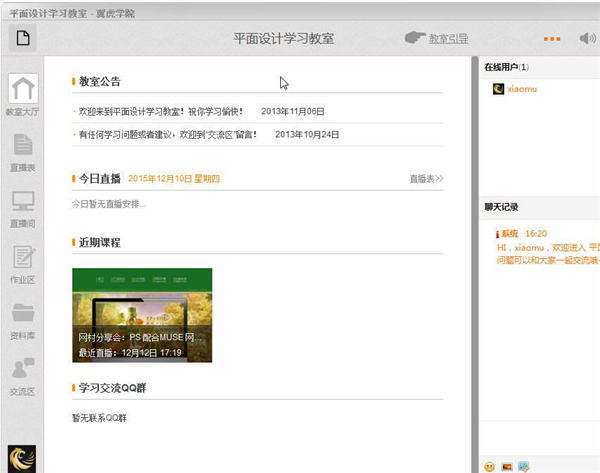The width and height of the screenshot is (600, 473).
Task: Click xiaomu's avatar in online users
Action: pos(498,89)
